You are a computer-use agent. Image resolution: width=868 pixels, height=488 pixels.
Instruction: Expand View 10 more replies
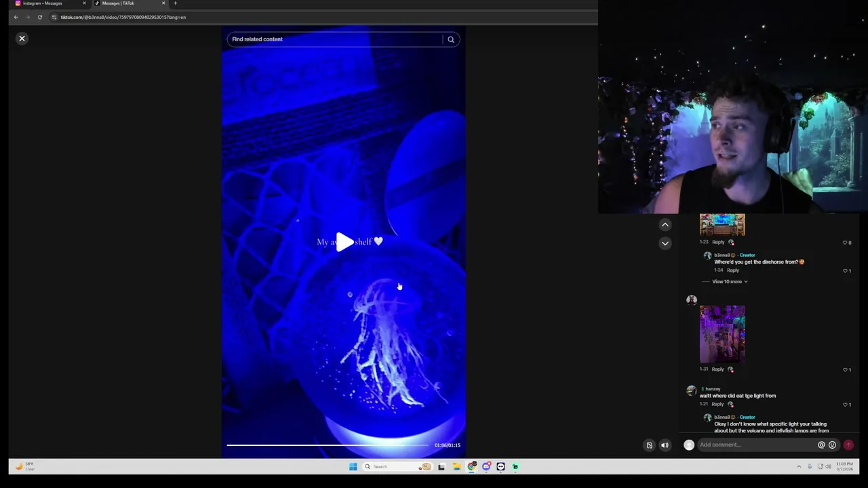[x=730, y=281]
